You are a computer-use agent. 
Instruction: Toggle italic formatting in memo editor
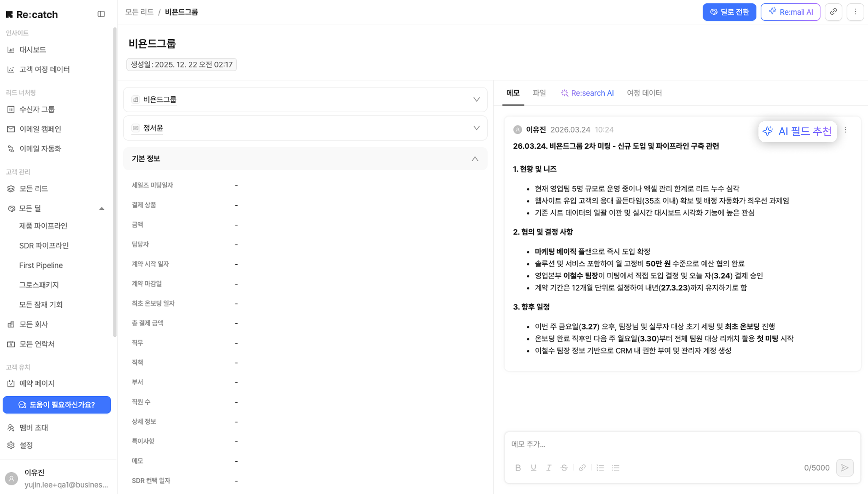pos(548,468)
